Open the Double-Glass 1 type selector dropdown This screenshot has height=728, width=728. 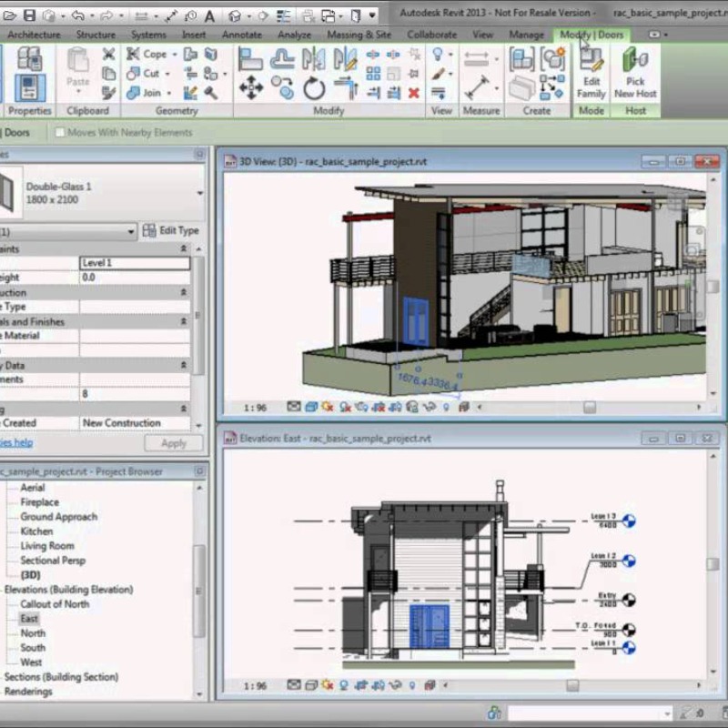coord(199,193)
